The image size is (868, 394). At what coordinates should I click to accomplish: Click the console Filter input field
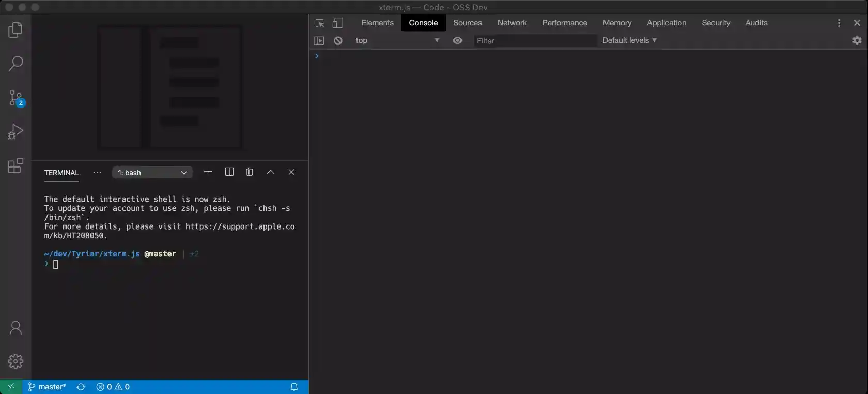[535, 41]
